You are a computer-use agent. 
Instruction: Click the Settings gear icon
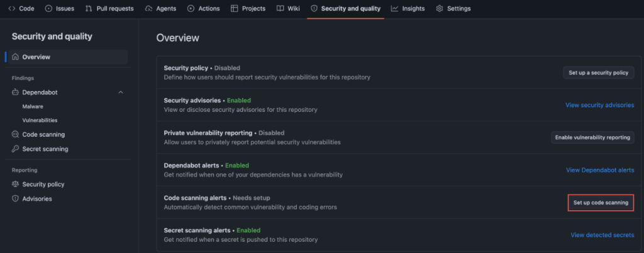tap(440, 8)
